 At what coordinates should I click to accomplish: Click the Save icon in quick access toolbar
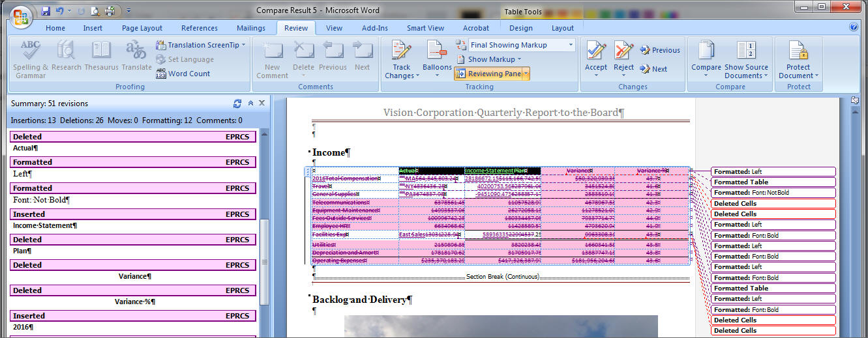46,11
